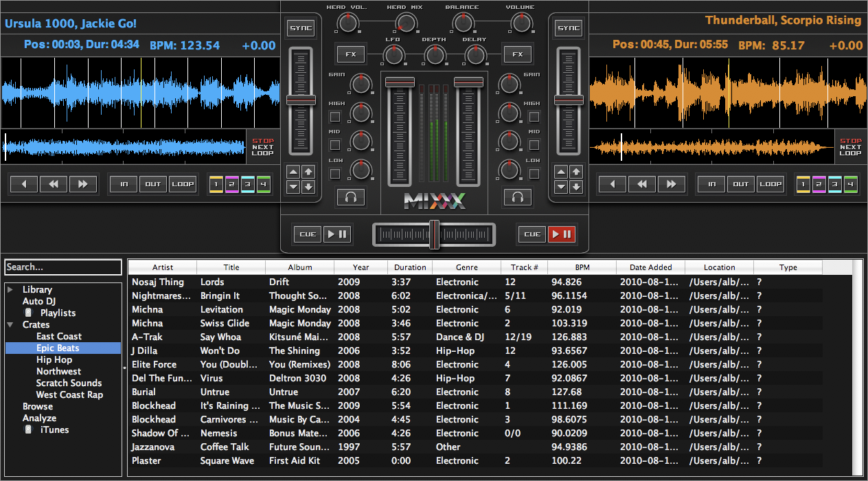Collapse the Crates tree section

coord(10,324)
